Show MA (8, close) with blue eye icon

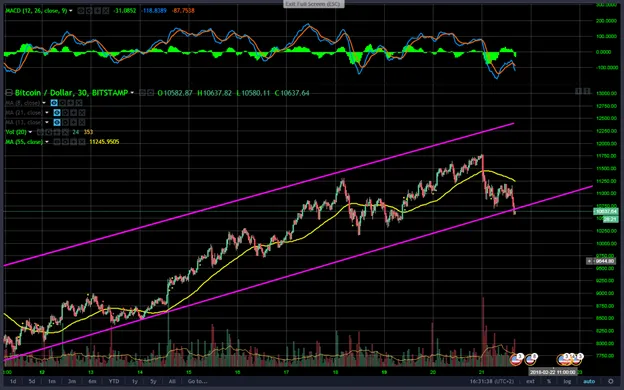[54, 103]
